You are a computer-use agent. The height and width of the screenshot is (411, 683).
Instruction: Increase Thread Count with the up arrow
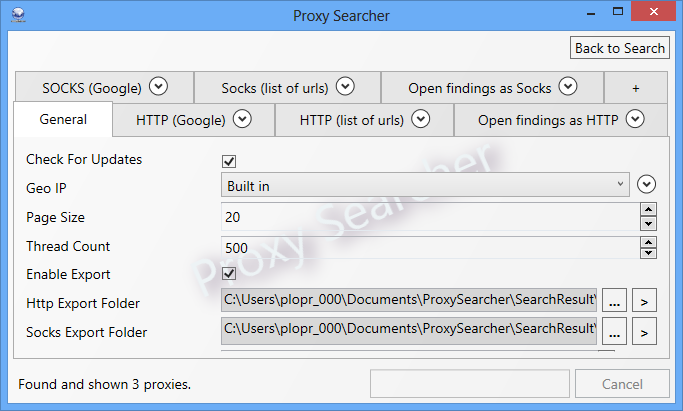pyautogui.click(x=649, y=243)
